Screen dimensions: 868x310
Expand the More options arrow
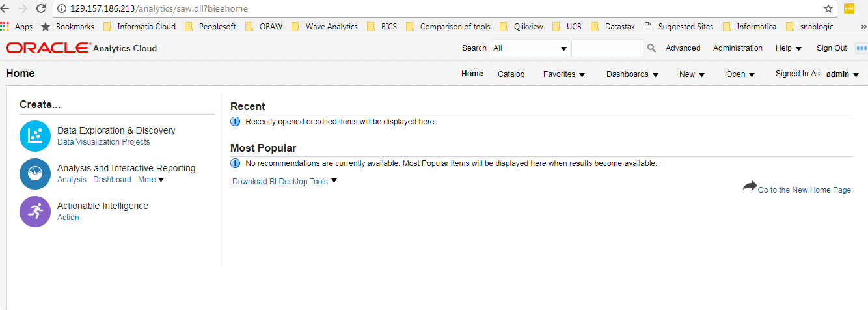click(x=161, y=180)
